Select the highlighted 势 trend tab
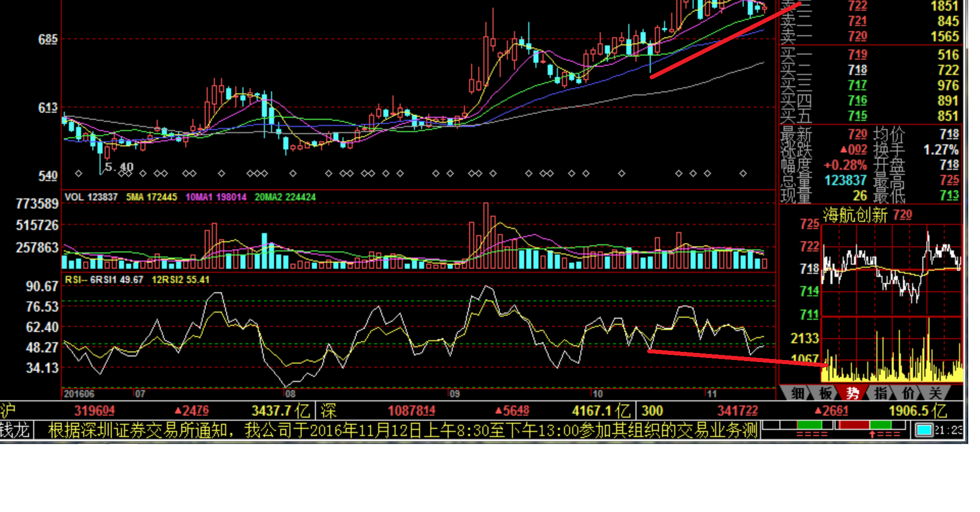The image size is (980, 512). (853, 393)
